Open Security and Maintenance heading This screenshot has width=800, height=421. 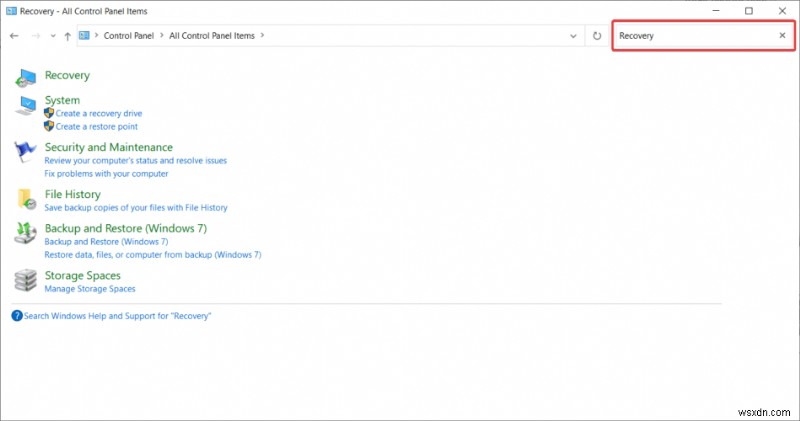(x=109, y=147)
